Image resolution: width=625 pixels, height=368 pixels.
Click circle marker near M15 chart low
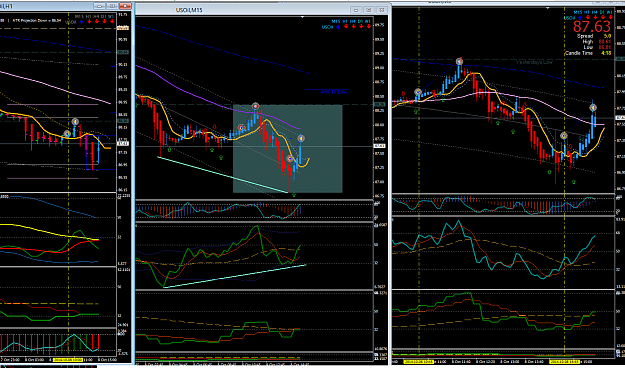pos(290,159)
